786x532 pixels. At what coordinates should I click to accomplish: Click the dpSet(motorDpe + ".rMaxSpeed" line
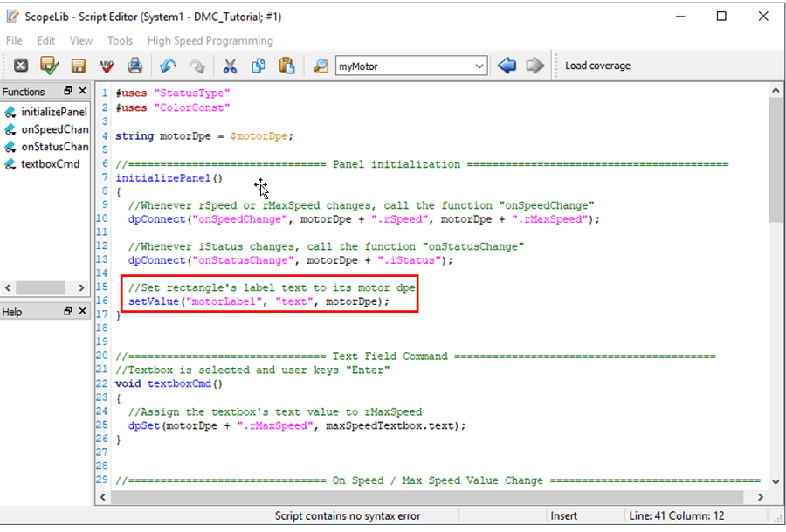pyautogui.click(x=297, y=425)
